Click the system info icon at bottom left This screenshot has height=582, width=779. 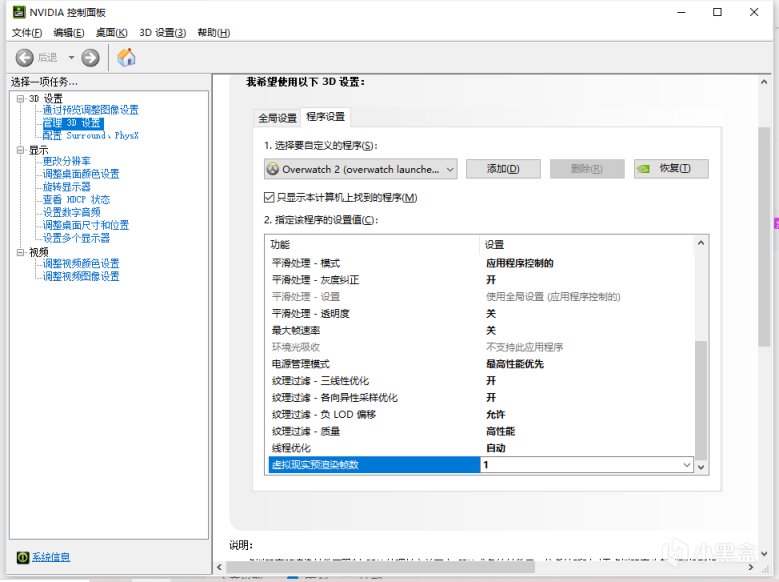coord(22,557)
